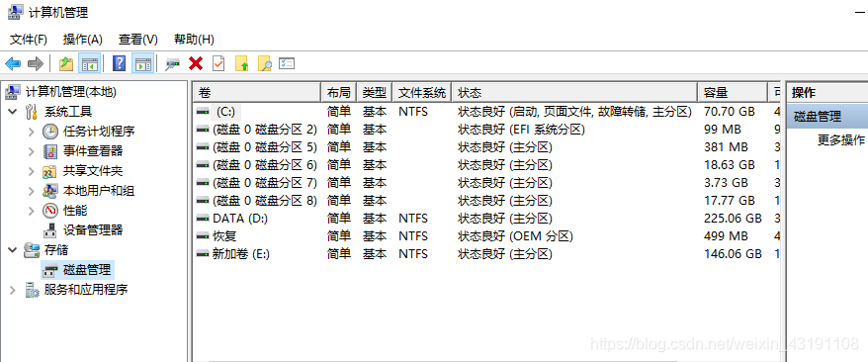868x362 pixels.
Task: Select 共享文件夹 in the tree
Action: click(93, 171)
